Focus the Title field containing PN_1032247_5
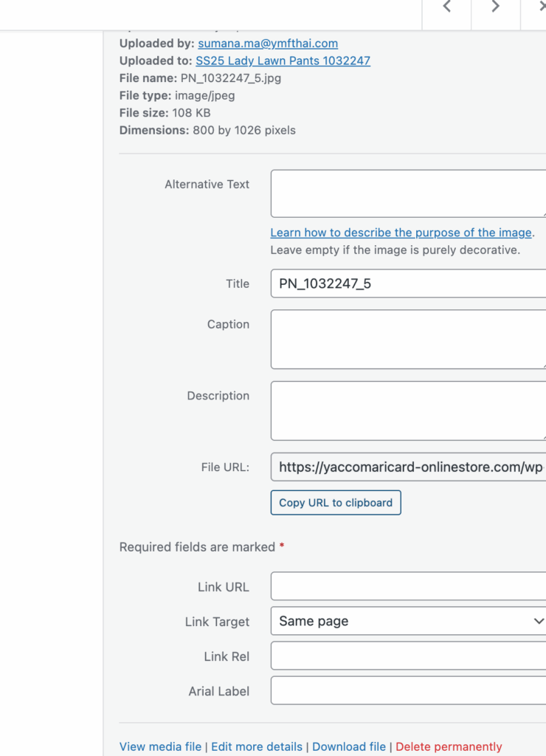Image resolution: width=546 pixels, height=756 pixels. [408, 283]
